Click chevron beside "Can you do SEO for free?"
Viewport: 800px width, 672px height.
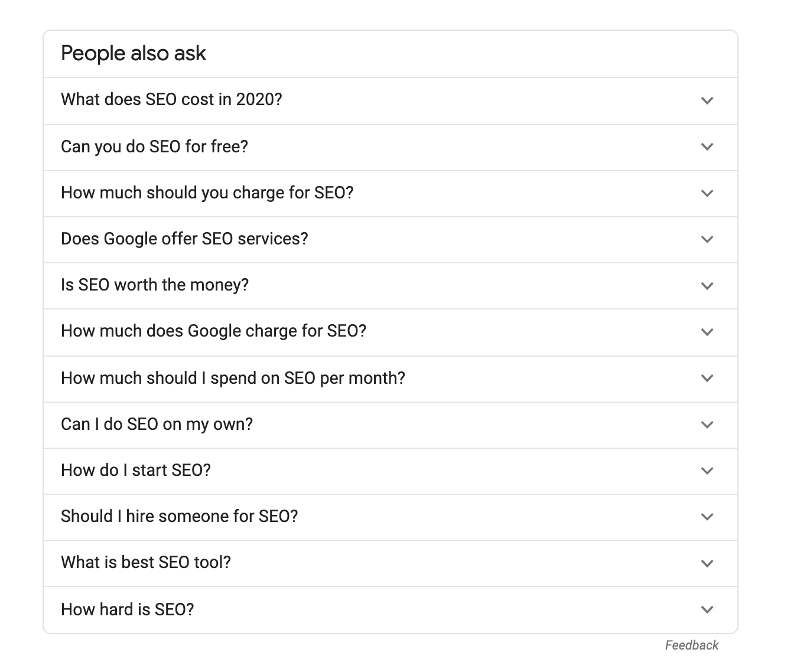707,146
